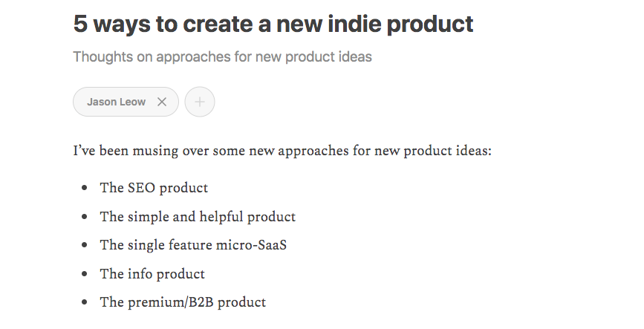Click 'The single feature micro-SaaS' line
Viewport: 644px width, 329px height.
coord(193,245)
